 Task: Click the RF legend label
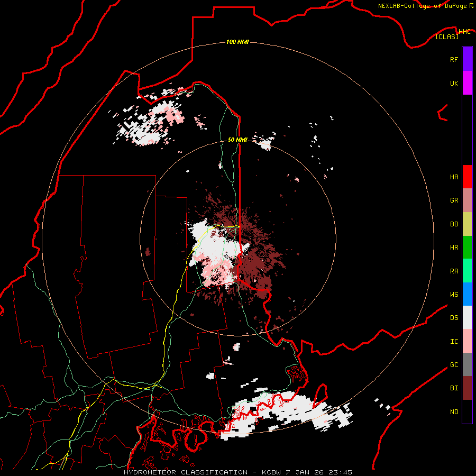(454, 59)
